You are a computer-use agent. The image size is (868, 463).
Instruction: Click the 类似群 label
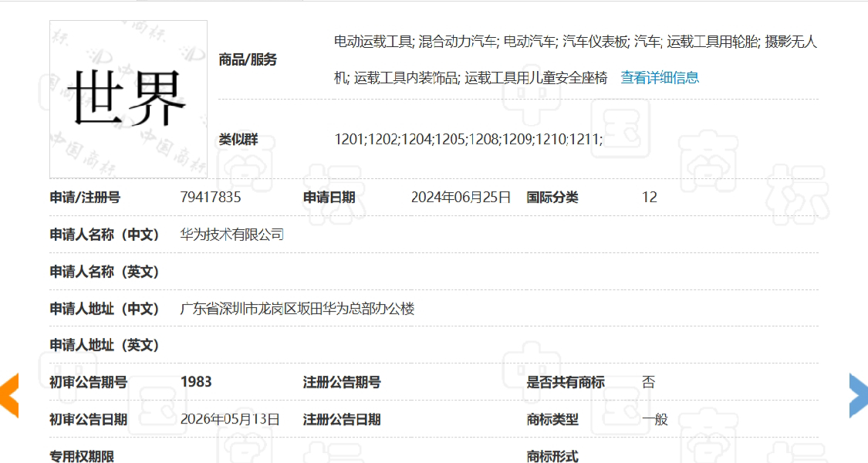click(x=238, y=139)
